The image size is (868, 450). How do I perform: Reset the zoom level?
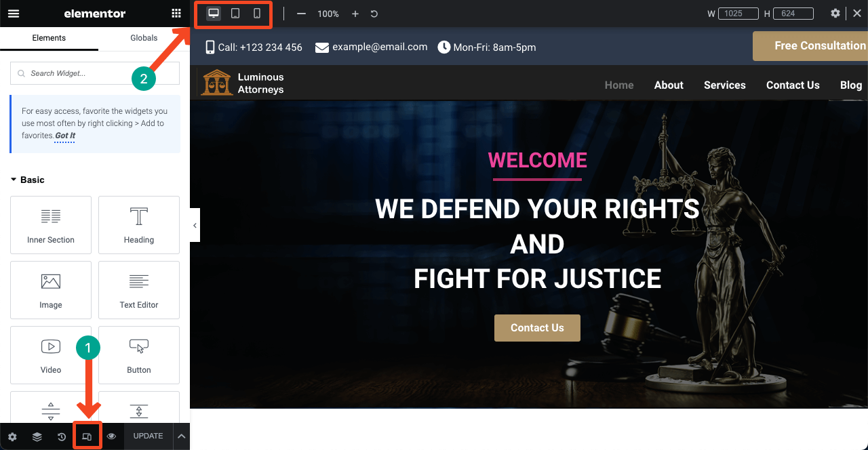click(x=374, y=14)
